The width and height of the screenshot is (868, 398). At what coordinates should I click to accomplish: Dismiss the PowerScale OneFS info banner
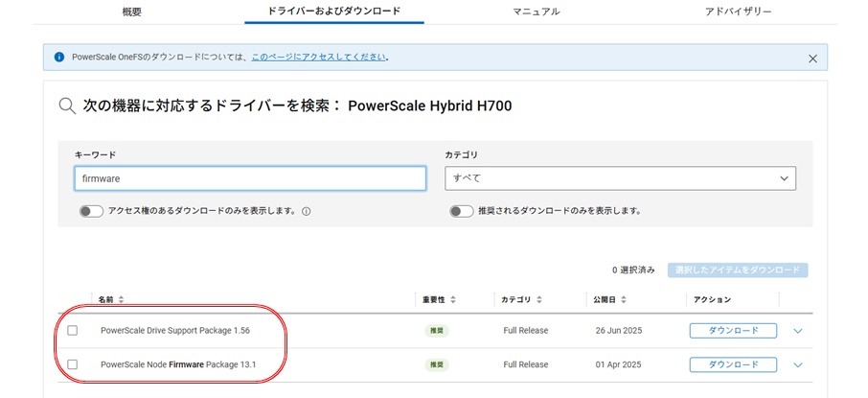coord(812,59)
